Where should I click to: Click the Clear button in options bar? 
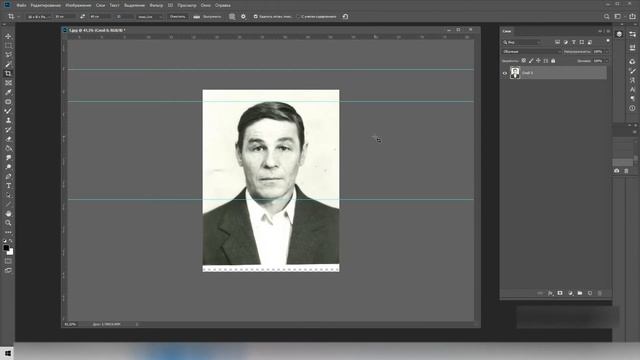tap(178, 17)
